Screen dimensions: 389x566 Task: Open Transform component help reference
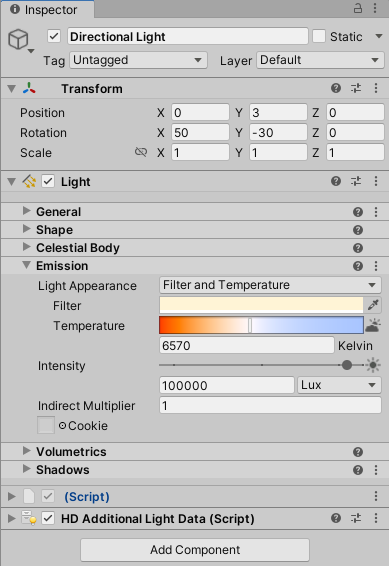pyautogui.click(x=336, y=88)
